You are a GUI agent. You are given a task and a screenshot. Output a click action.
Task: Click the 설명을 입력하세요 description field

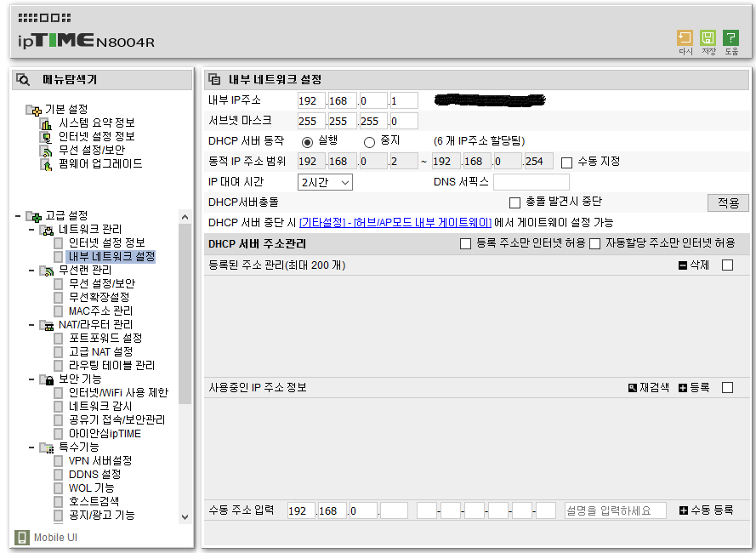(615, 510)
